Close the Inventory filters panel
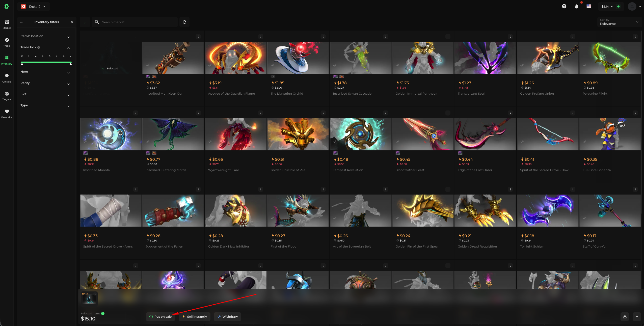The width and height of the screenshot is (644, 326). coord(72,22)
